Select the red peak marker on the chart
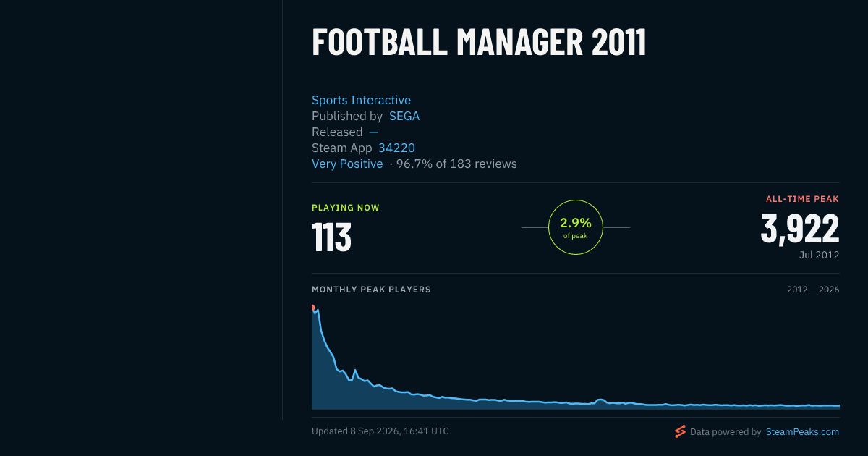The width and height of the screenshot is (868, 456). point(312,307)
